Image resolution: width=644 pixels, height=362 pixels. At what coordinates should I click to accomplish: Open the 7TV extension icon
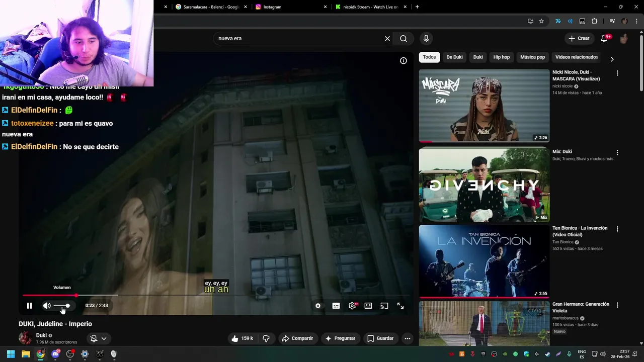click(x=558, y=21)
